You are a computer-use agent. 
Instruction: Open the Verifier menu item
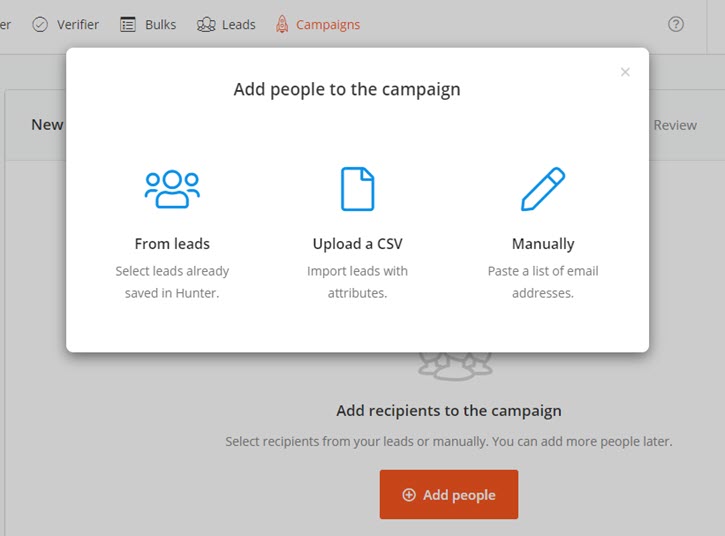pyautogui.click(x=78, y=25)
